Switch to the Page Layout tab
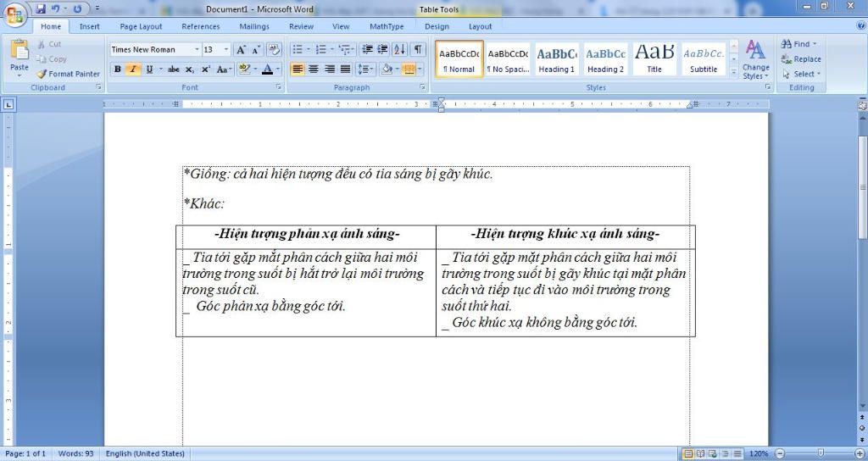 [x=141, y=26]
